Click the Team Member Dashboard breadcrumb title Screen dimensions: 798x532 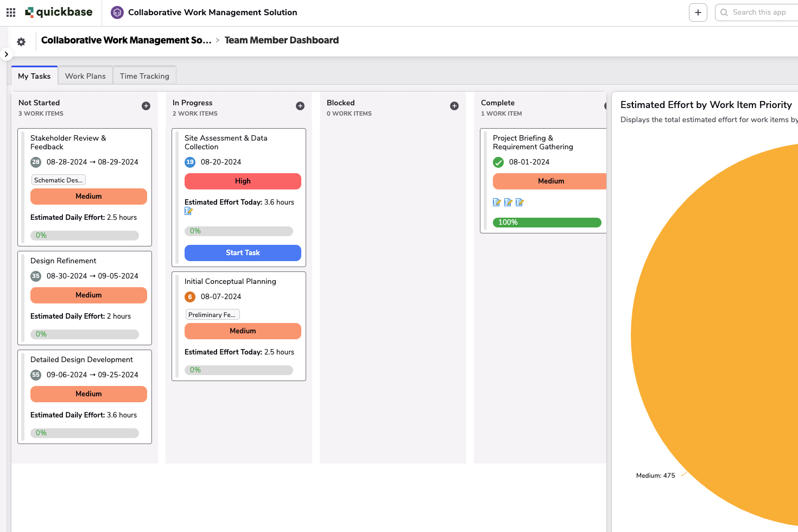pos(281,40)
